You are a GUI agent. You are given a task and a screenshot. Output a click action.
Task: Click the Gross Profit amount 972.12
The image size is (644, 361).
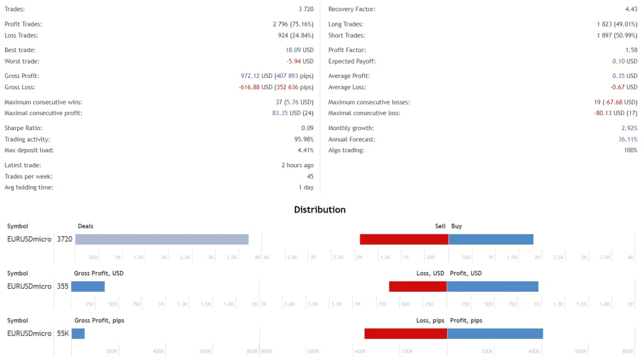tap(250, 75)
